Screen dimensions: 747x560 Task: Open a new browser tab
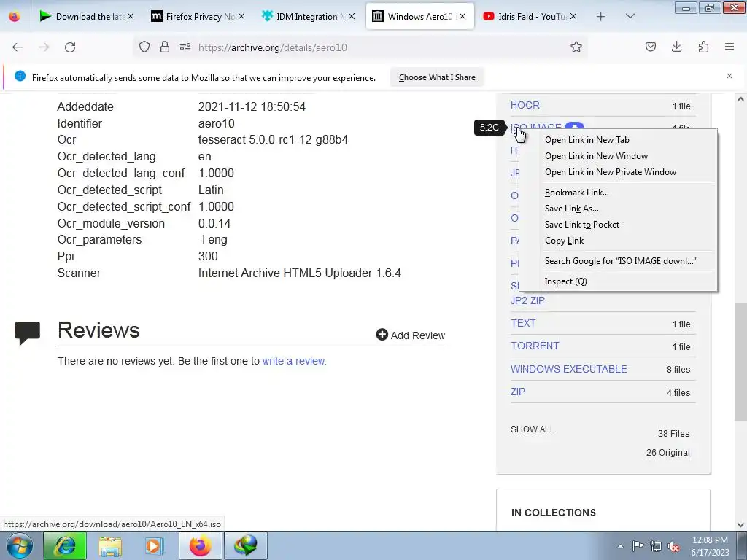[601, 17]
